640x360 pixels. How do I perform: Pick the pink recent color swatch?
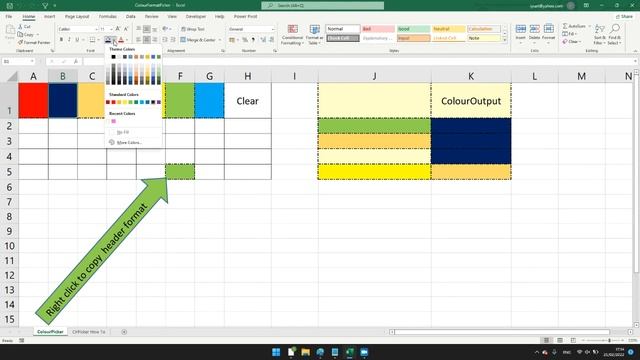113,121
